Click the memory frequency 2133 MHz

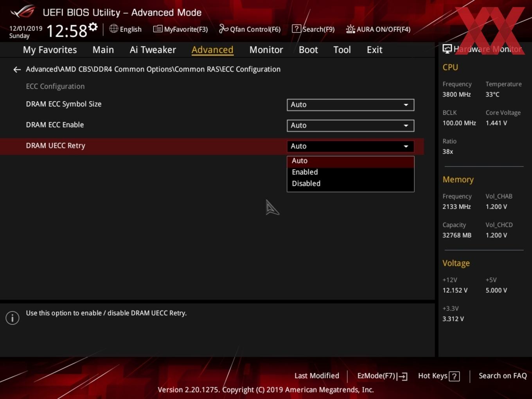click(457, 207)
